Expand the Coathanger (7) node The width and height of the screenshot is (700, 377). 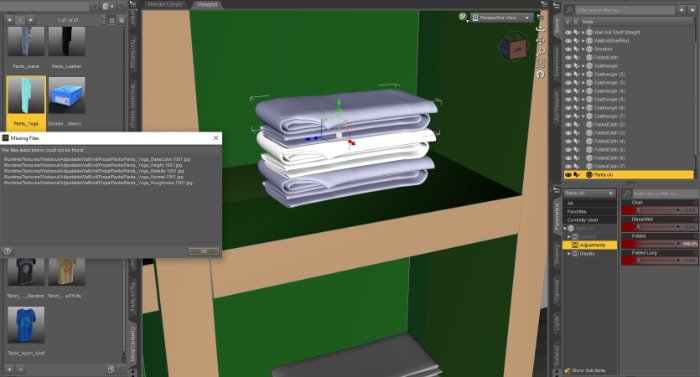[583, 116]
